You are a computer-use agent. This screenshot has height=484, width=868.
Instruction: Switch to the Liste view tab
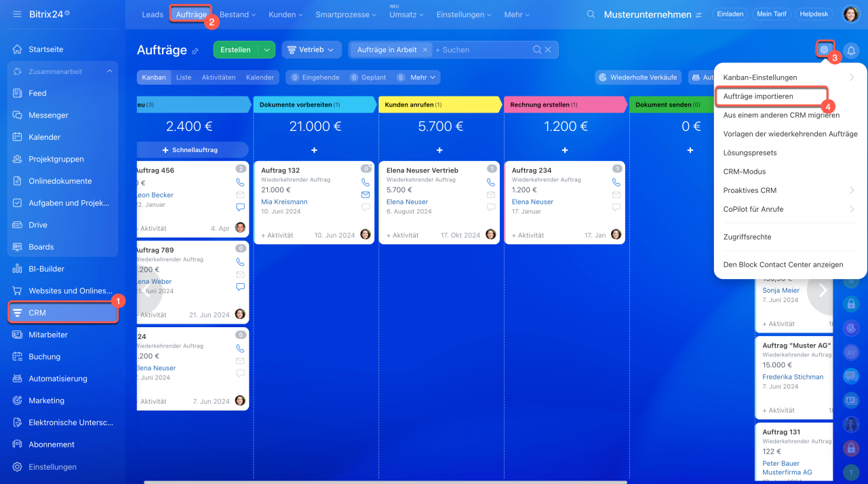(184, 77)
